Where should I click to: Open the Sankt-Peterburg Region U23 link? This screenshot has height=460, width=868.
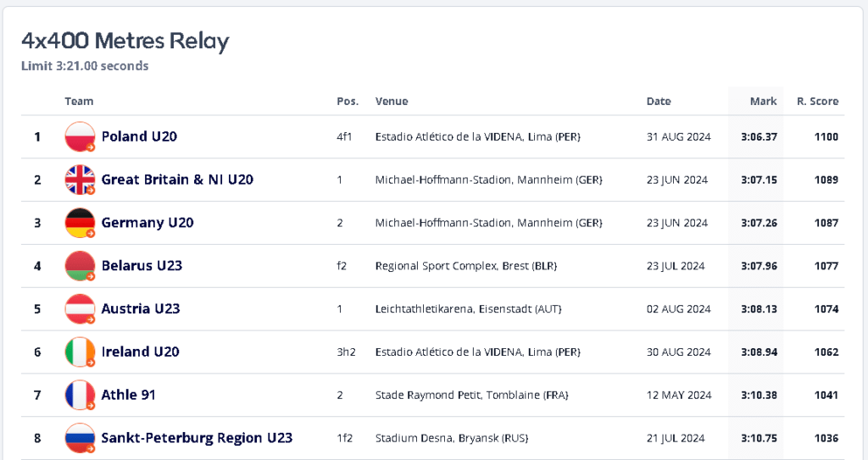pyautogui.click(x=197, y=438)
